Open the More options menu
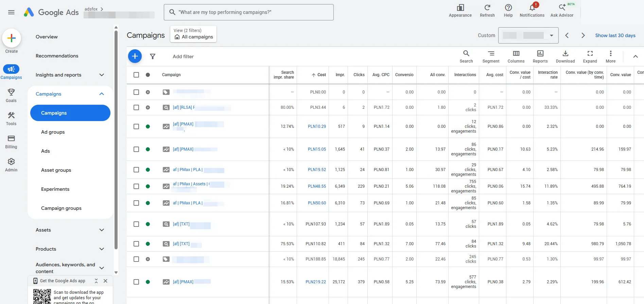Viewport: 644px width, 304px height. coord(610,56)
